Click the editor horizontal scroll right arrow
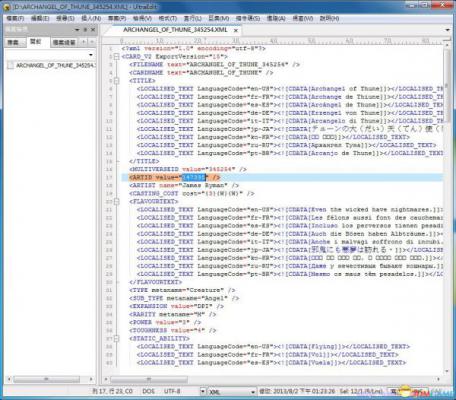 439,379
